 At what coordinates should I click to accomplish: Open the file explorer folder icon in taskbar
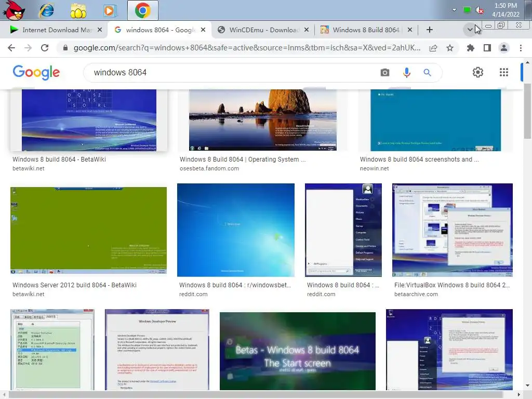[x=78, y=10]
